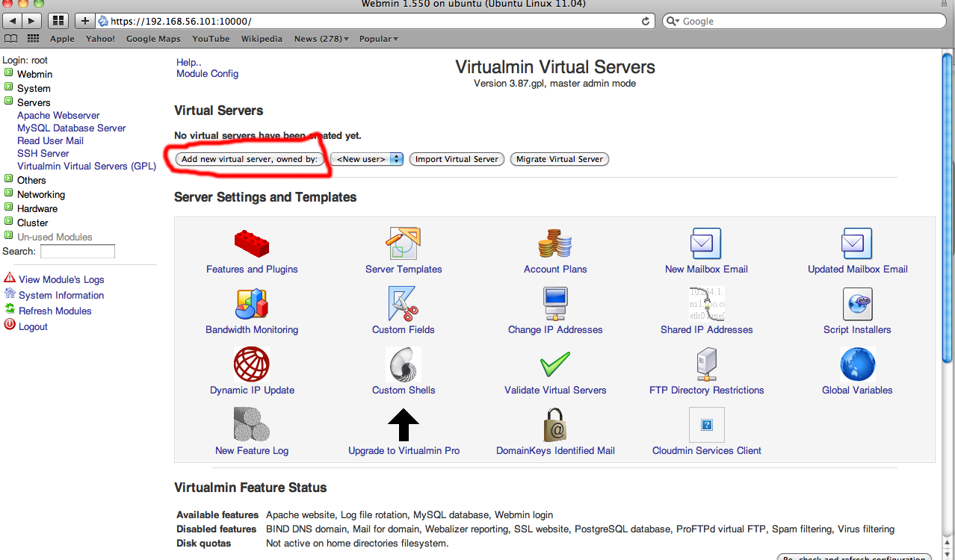
Task: Open the Updated Mailbox Email icon
Action: (857, 243)
